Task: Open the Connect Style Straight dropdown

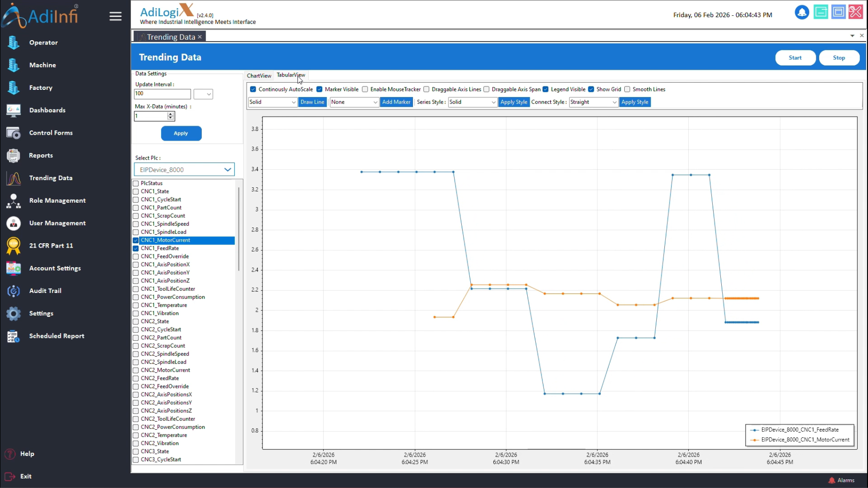Action: click(593, 102)
